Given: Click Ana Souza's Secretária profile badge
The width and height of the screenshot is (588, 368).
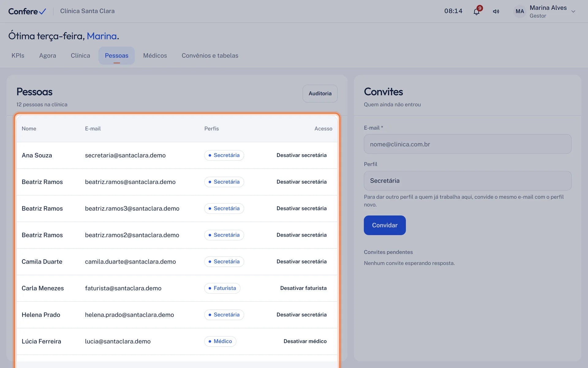Looking at the screenshot, I should (x=224, y=155).
